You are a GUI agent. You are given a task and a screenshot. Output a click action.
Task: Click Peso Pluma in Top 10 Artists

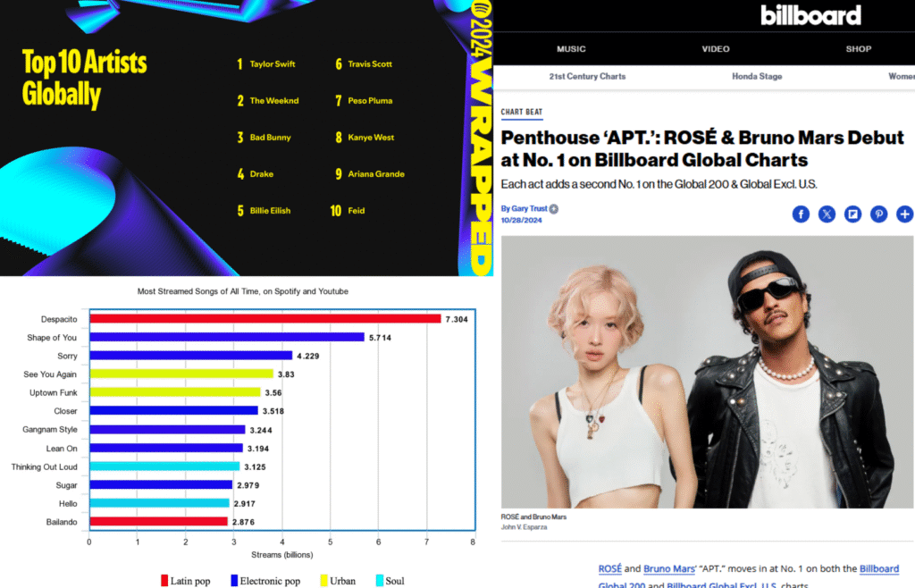pyautogui.click(x=370, y=101)
